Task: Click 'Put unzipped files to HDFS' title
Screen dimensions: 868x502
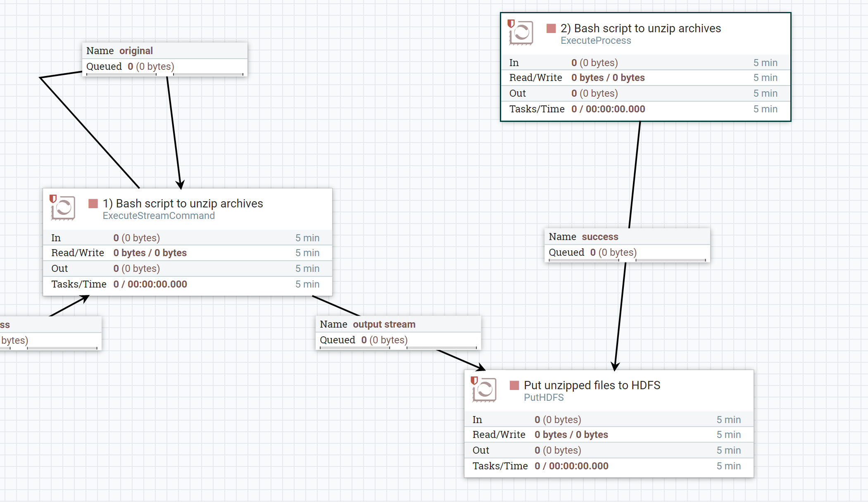Action: coord(592,385)
